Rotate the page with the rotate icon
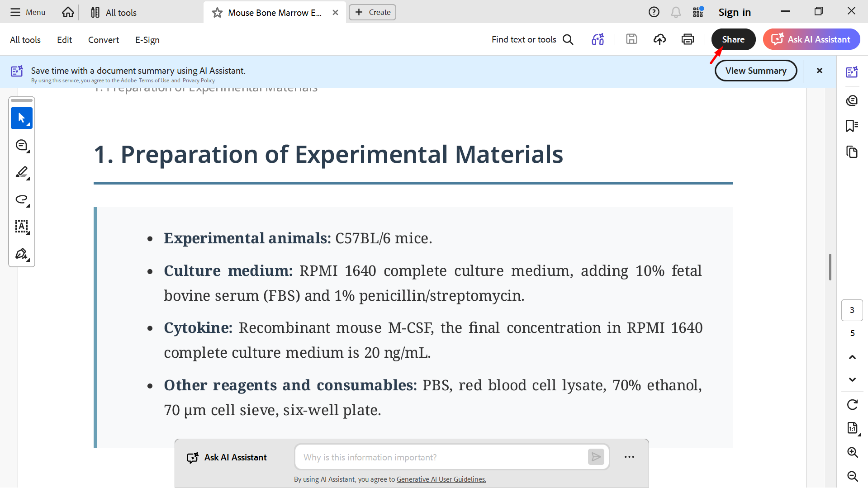 [852, 404]
